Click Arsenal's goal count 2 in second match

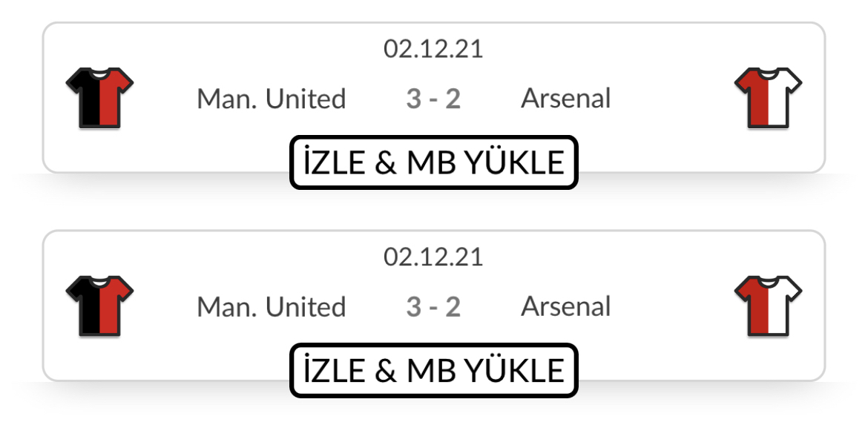pos(453,307)
